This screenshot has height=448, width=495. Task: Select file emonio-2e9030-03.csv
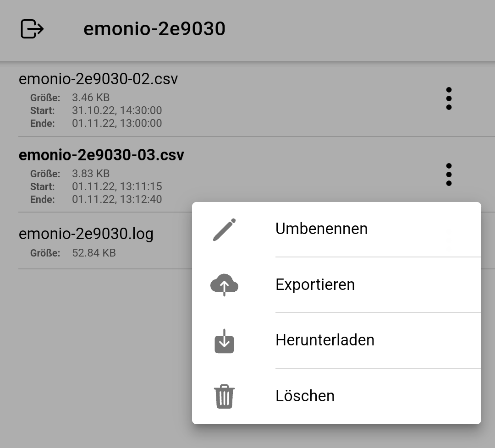point(101,155)
